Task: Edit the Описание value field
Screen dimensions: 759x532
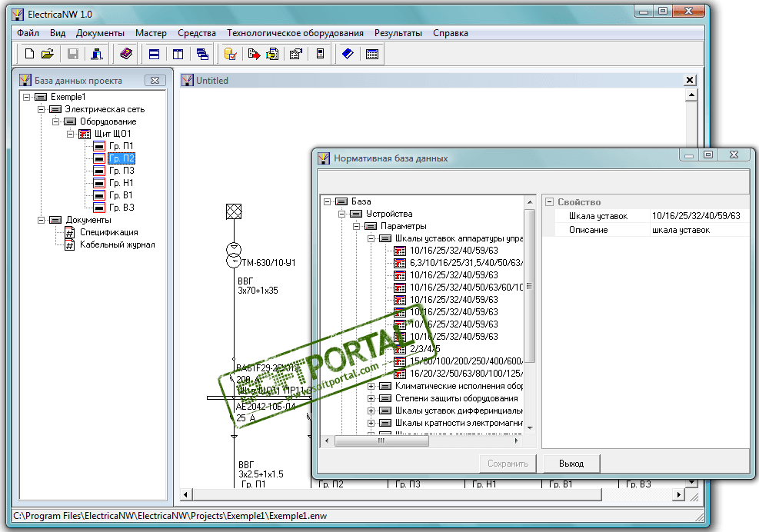Action: click(x=699, y=230)
